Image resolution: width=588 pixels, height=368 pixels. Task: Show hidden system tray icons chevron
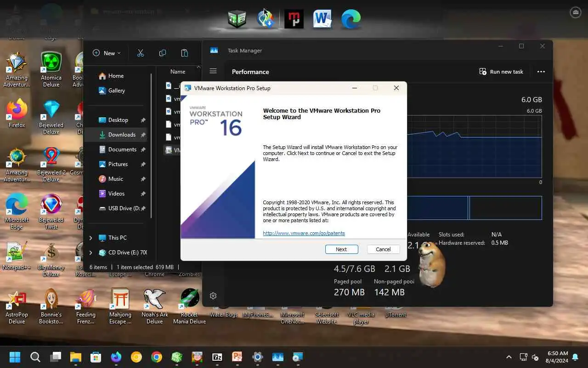509,357
